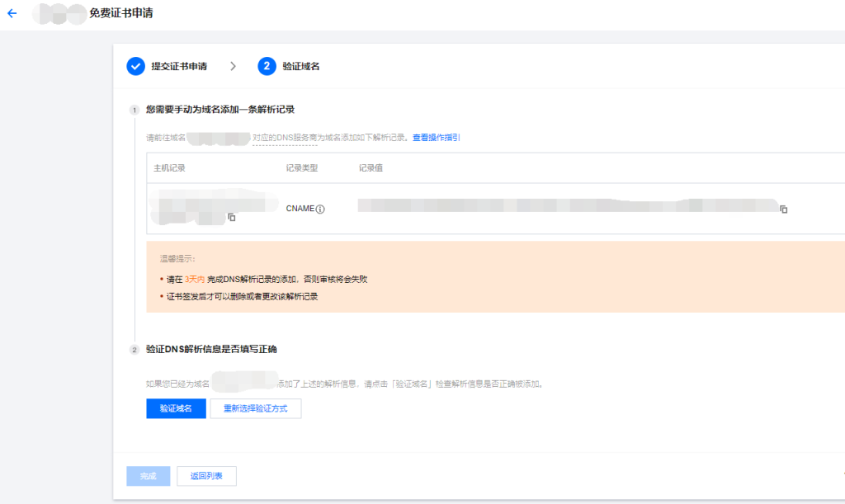845x504 pixels.
Task: Click the 返回列表 button
Action: 206,476
